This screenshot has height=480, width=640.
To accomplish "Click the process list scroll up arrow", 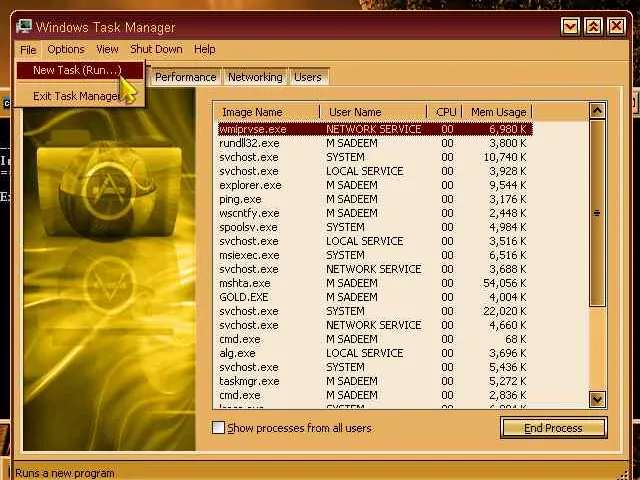I will pos(597,111).
